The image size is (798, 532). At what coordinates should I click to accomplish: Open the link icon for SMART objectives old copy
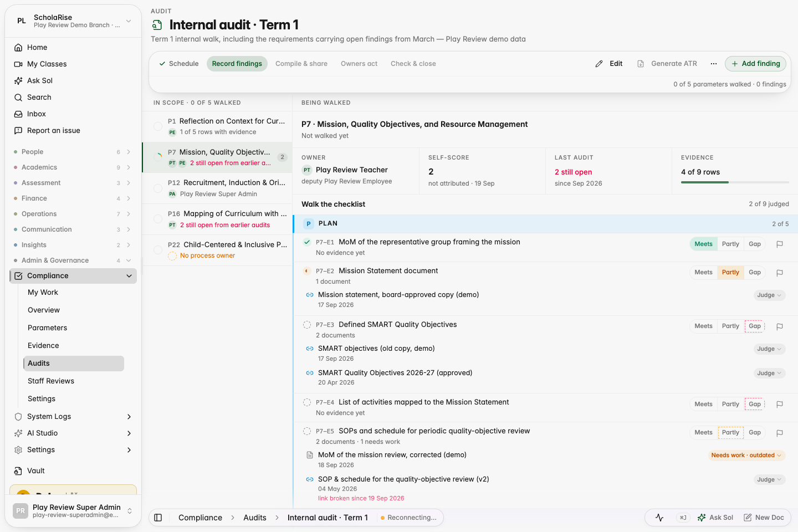(310, 349)
